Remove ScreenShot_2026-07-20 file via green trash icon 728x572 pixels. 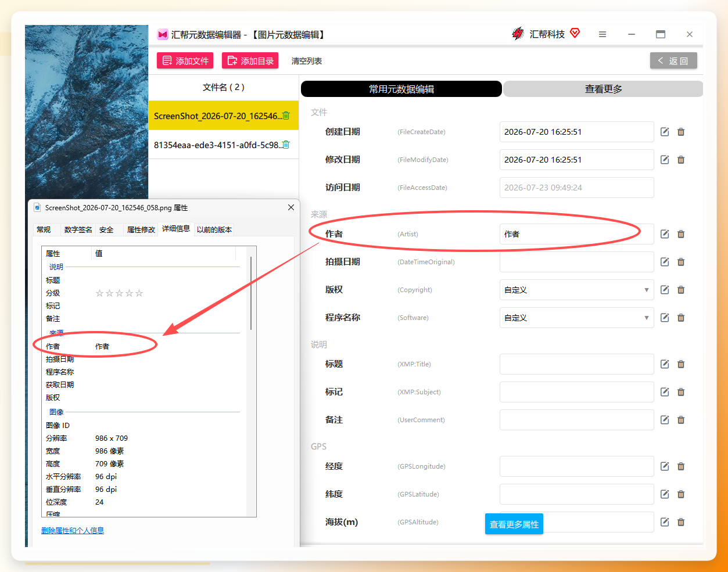(286, 116)
